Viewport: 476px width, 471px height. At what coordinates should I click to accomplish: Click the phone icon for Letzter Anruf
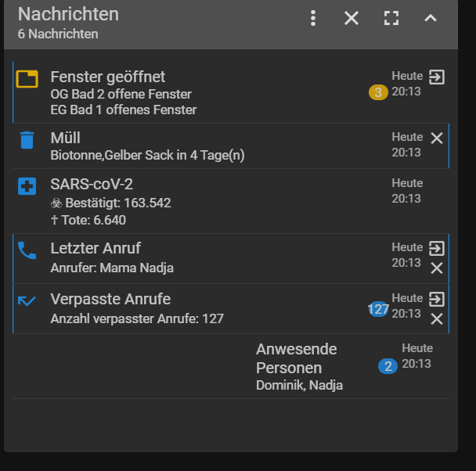point(27,250)
